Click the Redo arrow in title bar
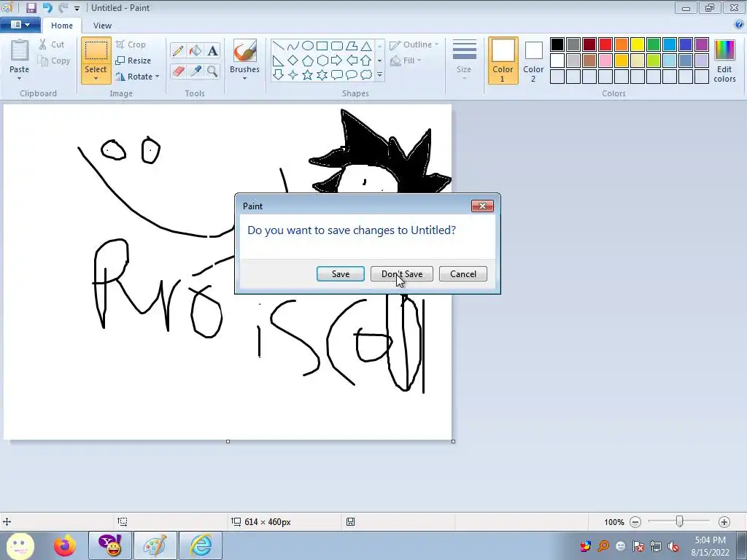Screen dimensions: 747x560 click(63, 7)
